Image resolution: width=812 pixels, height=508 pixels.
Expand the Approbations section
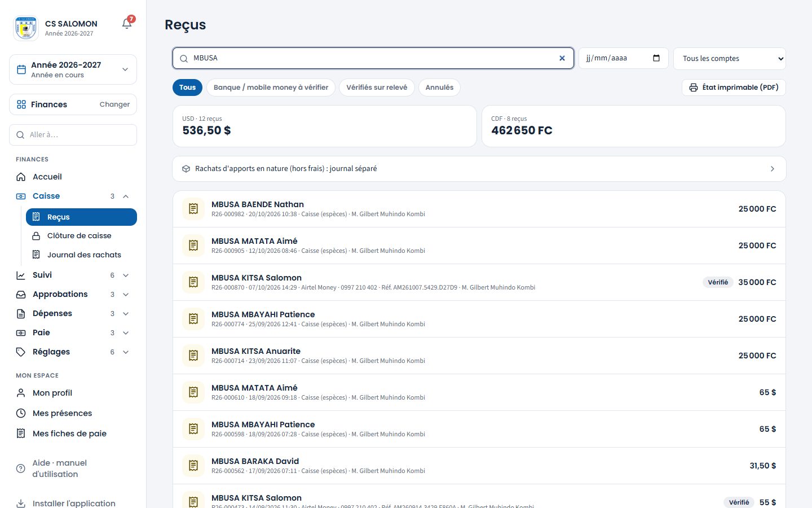click(x=73, y=295)
